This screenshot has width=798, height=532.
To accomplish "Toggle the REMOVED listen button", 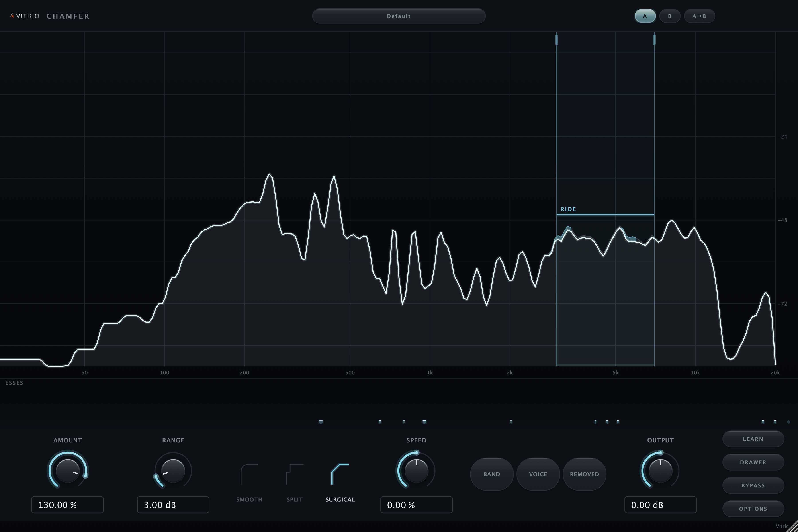I will coord(584,474).
